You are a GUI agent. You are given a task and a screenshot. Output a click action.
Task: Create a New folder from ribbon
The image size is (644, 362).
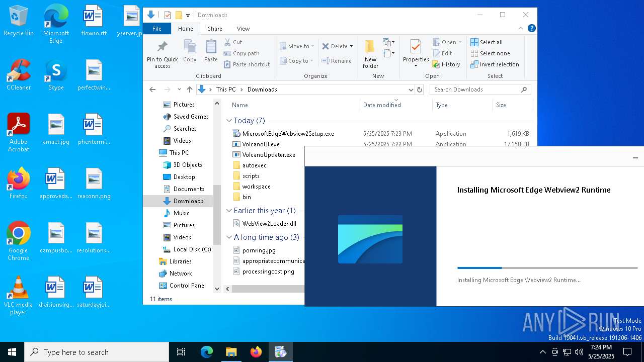(370, 54)
